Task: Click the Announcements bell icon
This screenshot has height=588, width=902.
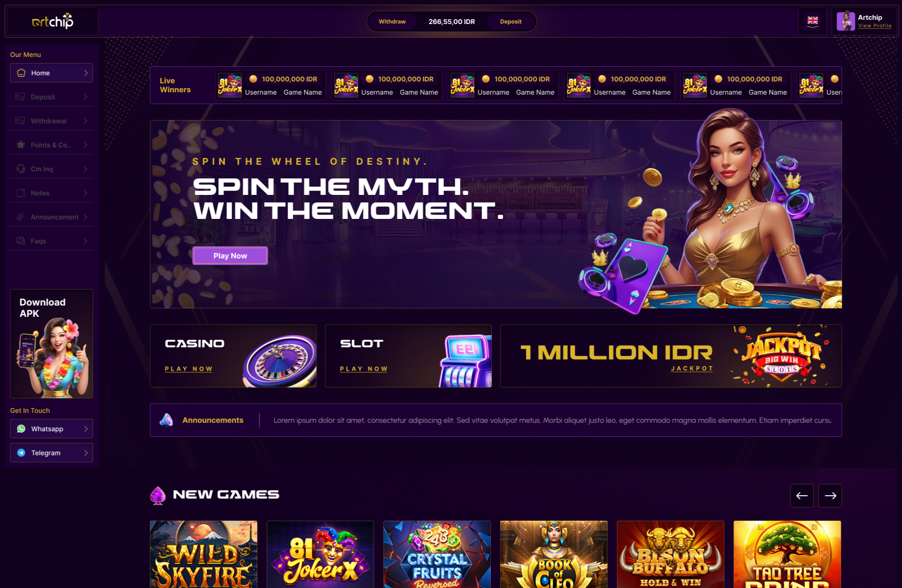Action: click(166, 420)
